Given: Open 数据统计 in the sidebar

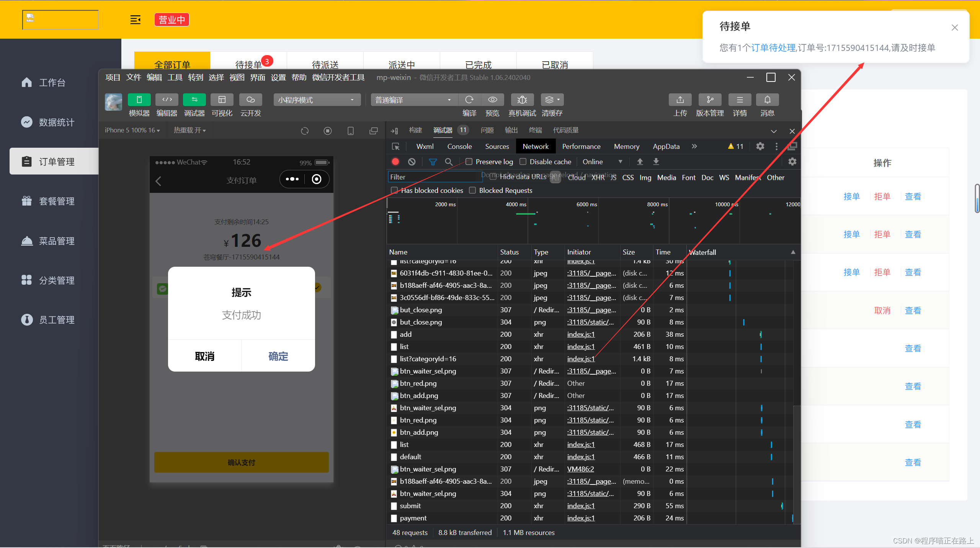Looking at the screenshot, I should point(56,122).
